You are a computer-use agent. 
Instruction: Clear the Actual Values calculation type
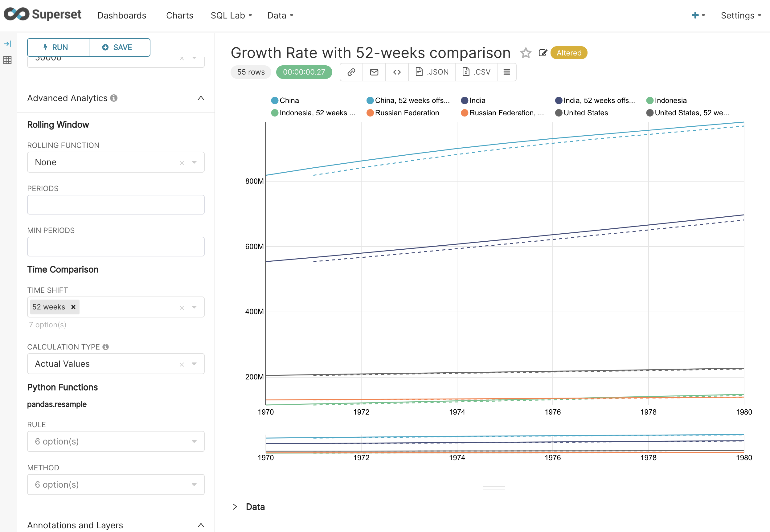click(x=182, y=364)
